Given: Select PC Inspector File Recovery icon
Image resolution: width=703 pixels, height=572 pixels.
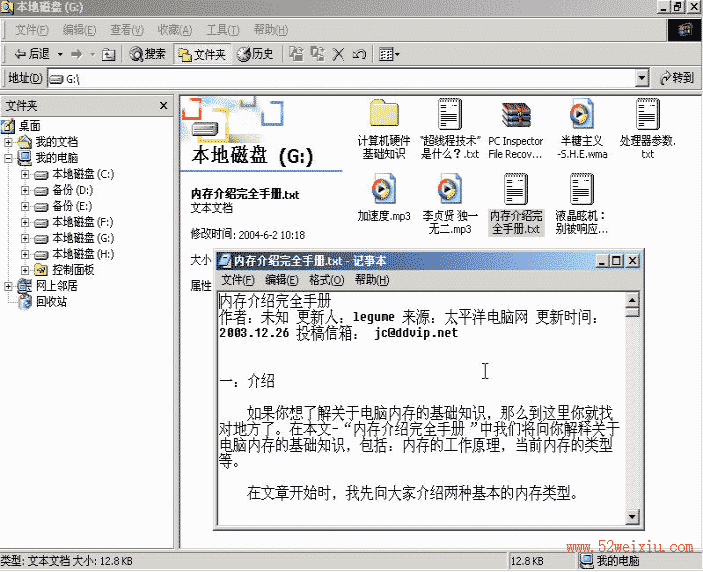Looking at the screenshot, I should tap(516, 115).
